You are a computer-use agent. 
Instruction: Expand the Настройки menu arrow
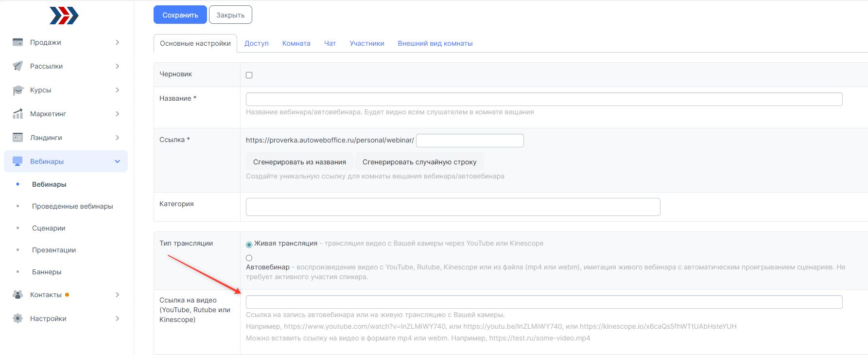pos(117,319)
